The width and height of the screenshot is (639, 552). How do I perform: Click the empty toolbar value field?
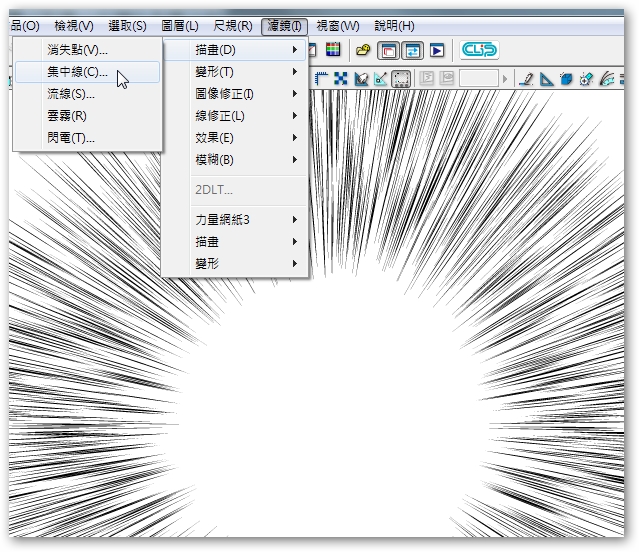coord(479,78)
